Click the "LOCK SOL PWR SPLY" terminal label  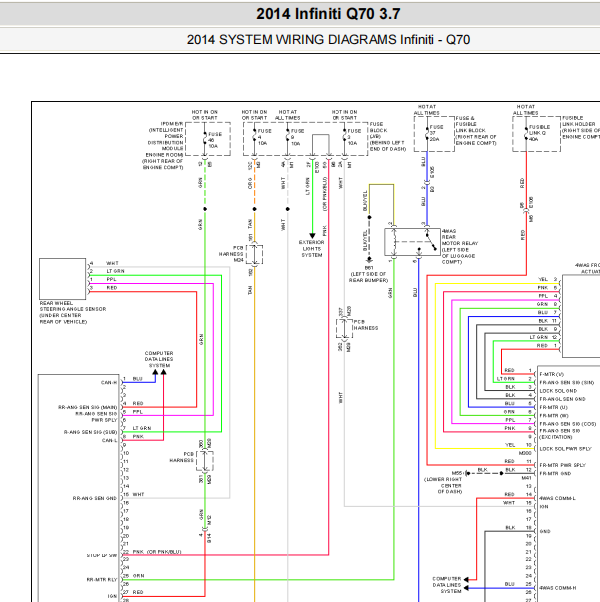point(565,448)
